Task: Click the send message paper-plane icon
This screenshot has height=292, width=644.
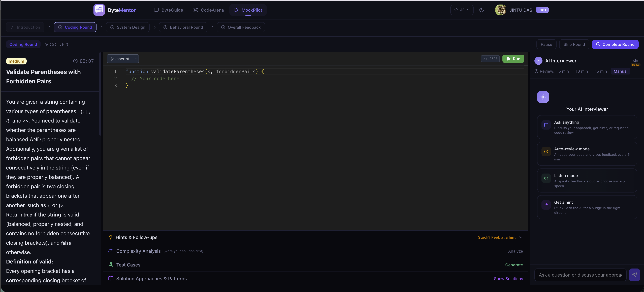Action: pos(634,275)
